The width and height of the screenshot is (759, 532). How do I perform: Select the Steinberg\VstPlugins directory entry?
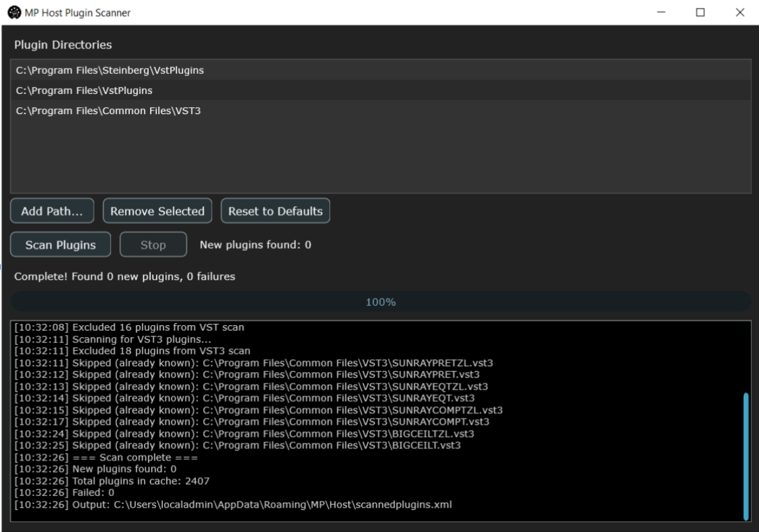[x=110, y=70]
